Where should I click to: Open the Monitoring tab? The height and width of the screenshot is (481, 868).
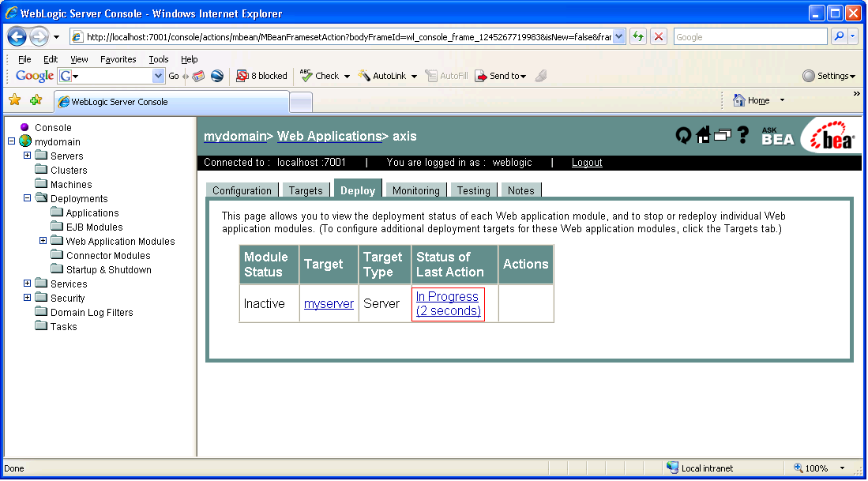[x=415, y=190]
